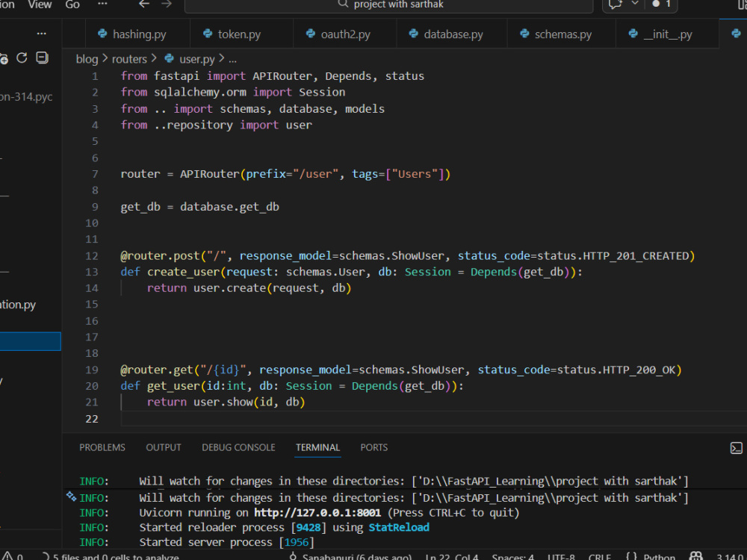
Task: Select the 'on-314.pyc' file in Explorer
Action: tap(26, 96)
